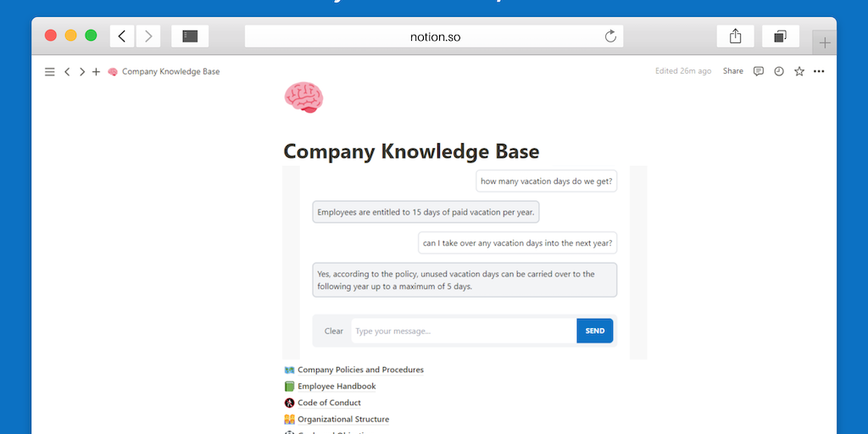Navigate back in Notion page history

tap(67, 71)
